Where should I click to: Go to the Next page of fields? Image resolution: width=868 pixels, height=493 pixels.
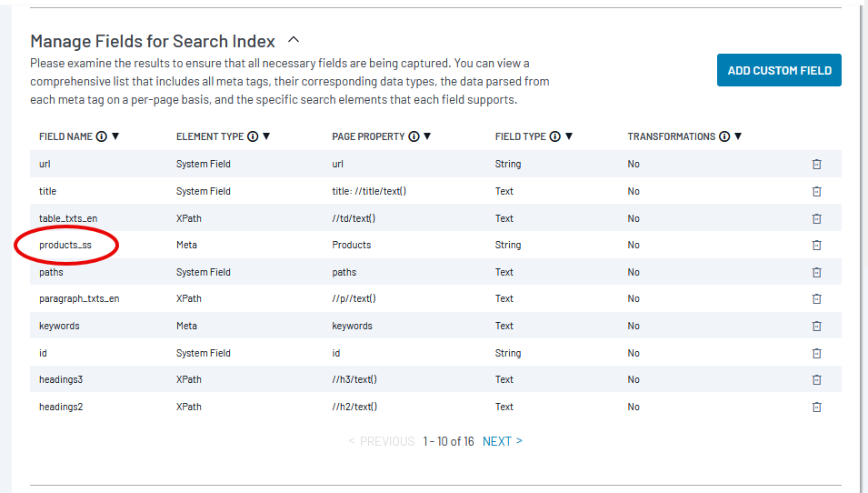click(503, 441)
